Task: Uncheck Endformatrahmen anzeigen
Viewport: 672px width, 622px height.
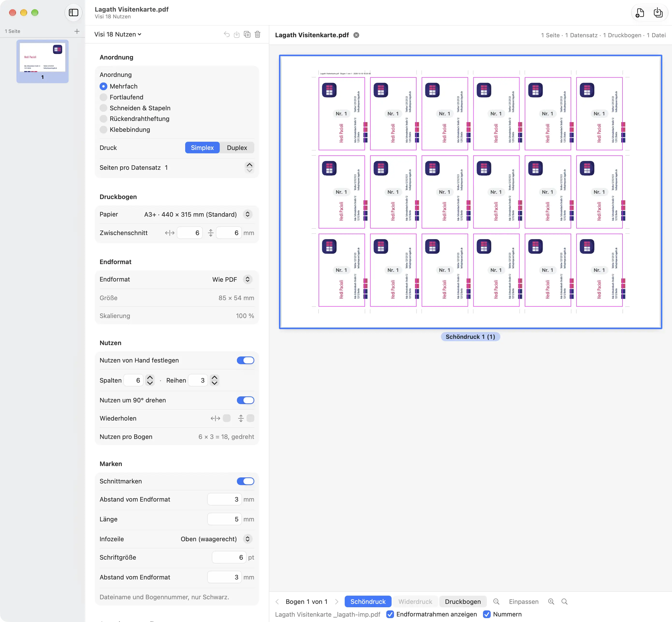Action: coord(390,614)
